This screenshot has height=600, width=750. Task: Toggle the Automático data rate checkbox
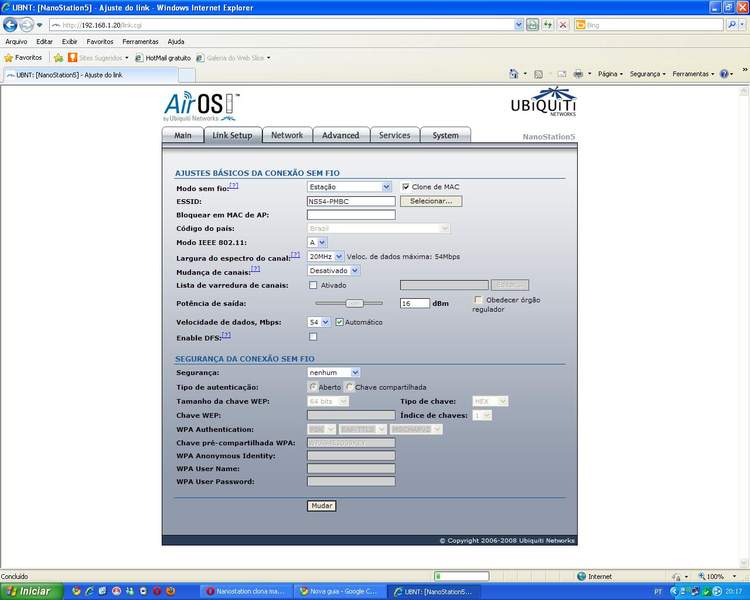[340, 322]
